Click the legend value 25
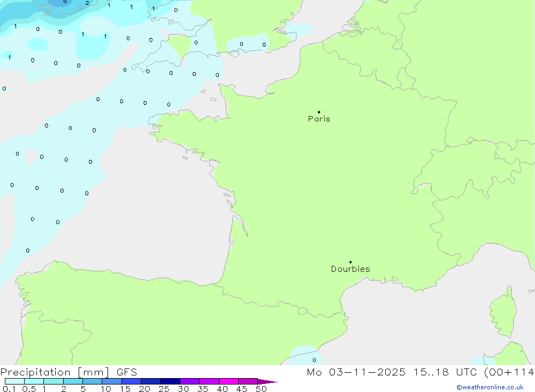The height and width of the screenshot is (392, 535). point(164,389)
